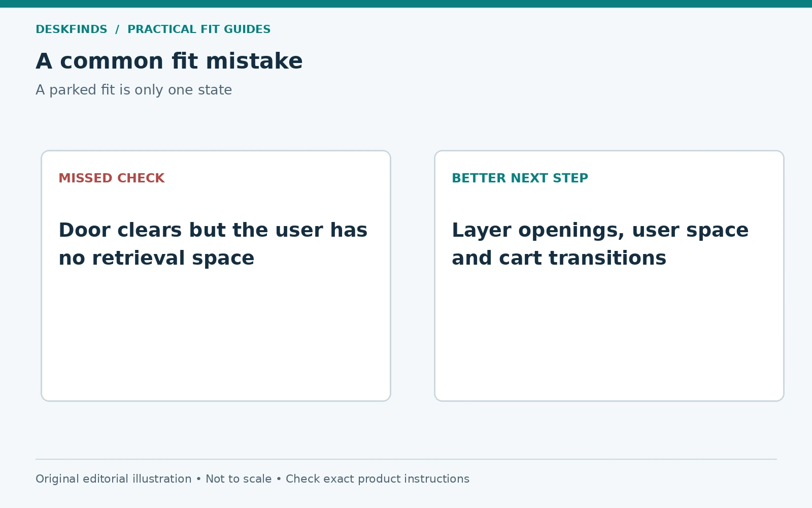The width and height of the screenshot is (812, 508).
Task: Click 'Layer openings, user space and cart transitions'
Action: tap(600, 244)
